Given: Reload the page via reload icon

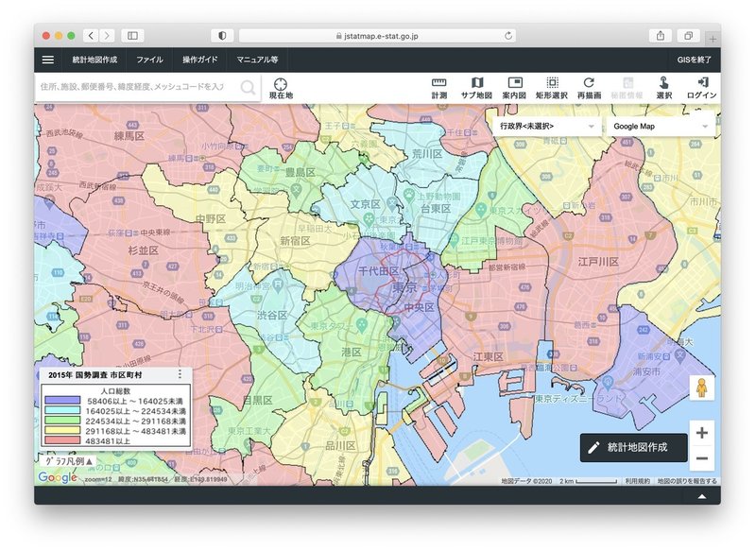Looking at the screenshot, I should 508,36.
